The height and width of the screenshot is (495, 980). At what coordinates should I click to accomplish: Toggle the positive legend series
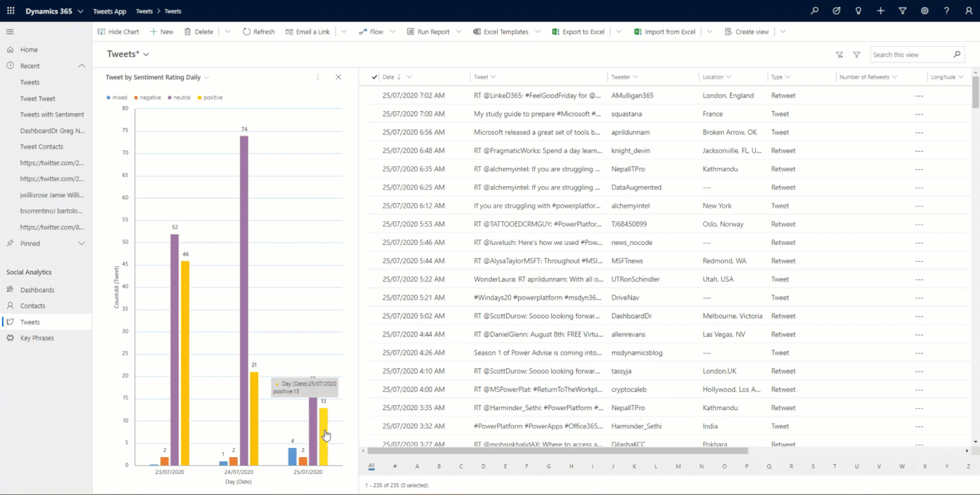210,97
